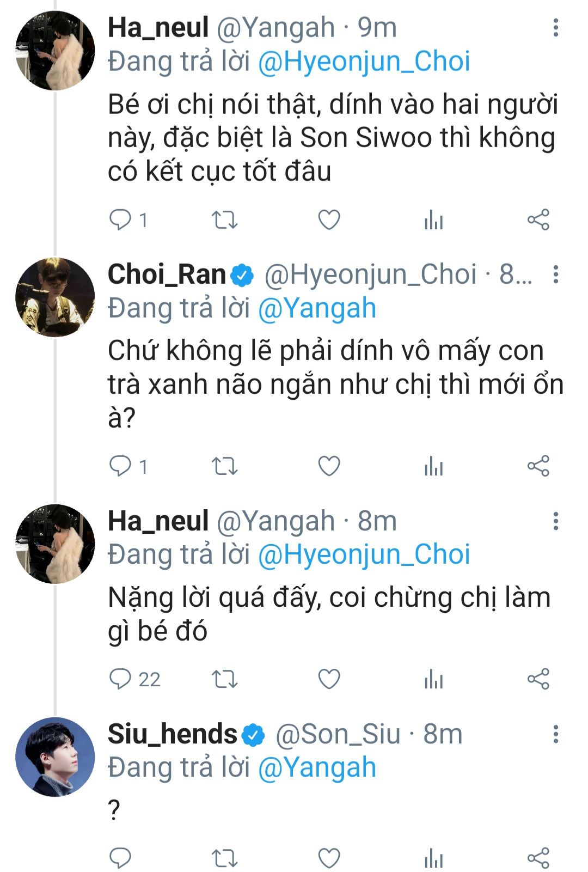This screenshot has height=872, width=588.
Task: Open @Yangah mention in Siu_hends' reply
Action: (317, 768)
